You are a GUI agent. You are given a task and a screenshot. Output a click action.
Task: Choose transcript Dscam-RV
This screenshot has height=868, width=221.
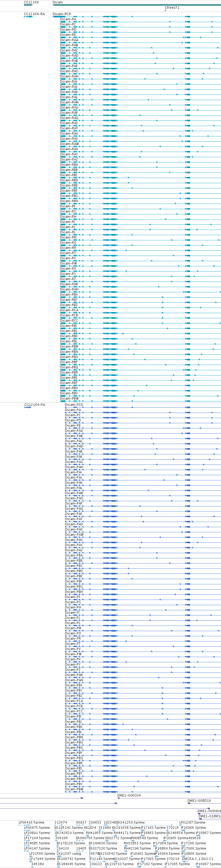68,259
